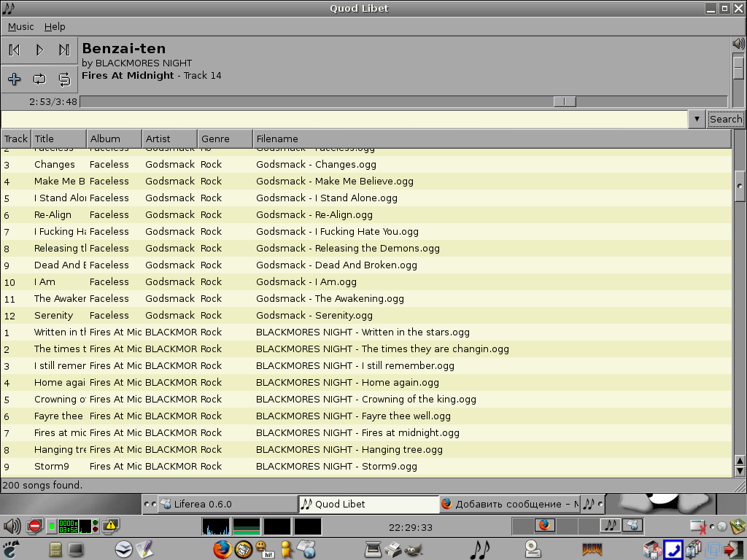
Task: Toggle shuffle mode
Action: point(64,79)
